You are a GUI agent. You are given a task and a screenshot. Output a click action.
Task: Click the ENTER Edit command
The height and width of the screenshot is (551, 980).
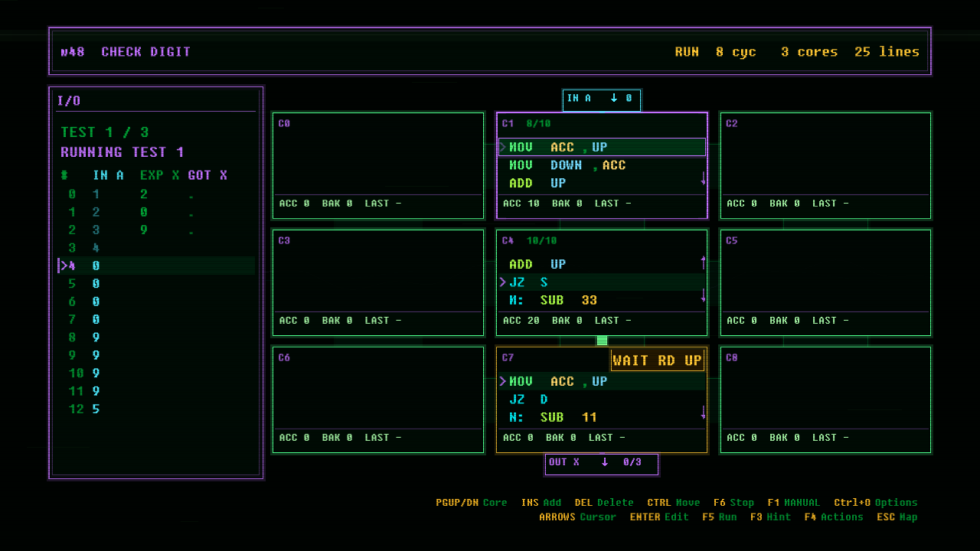[x=659, y=517]
